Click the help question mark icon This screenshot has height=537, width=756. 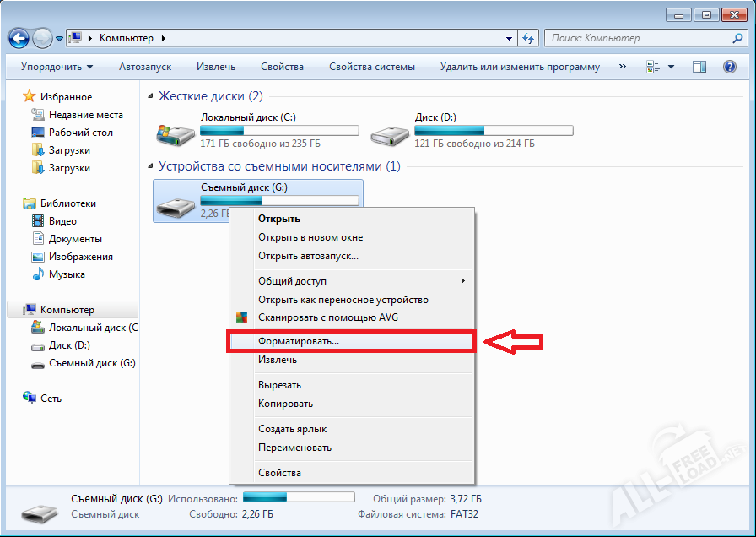click(x=730, y=67)
